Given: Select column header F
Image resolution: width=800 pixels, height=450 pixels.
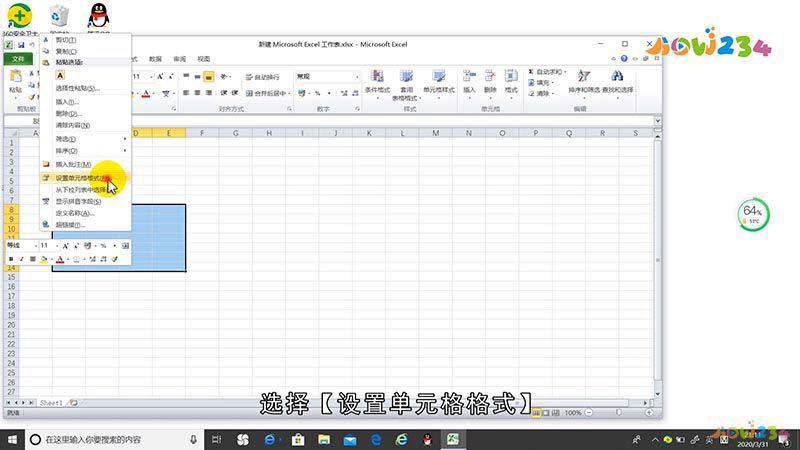Looking at the screenshot, I should (202, 133).
